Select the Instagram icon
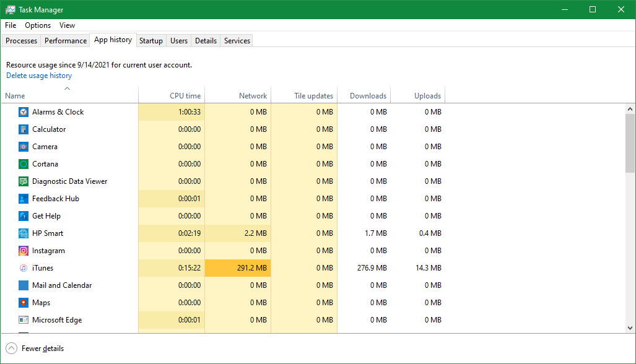The height and width of the screenshot is (364, 636). click(x=23, y=250)
